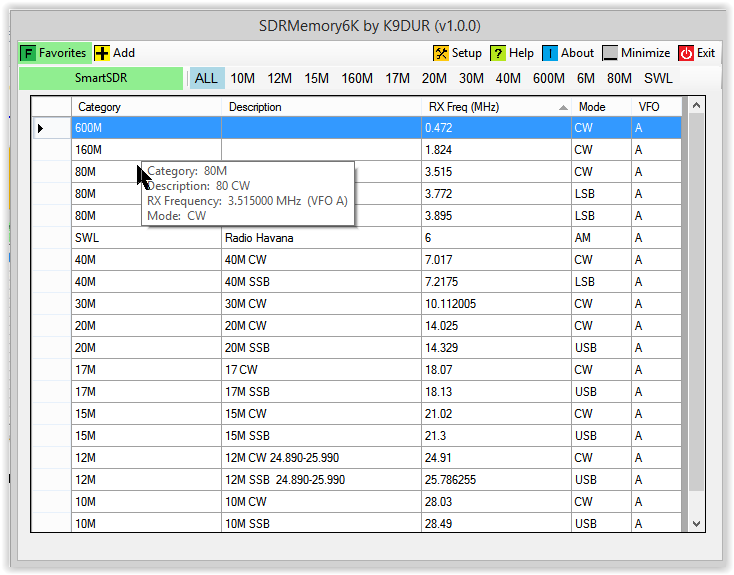734x575 pixels.
Task: Click the blue About info icon
Action: tap(550, 53)
